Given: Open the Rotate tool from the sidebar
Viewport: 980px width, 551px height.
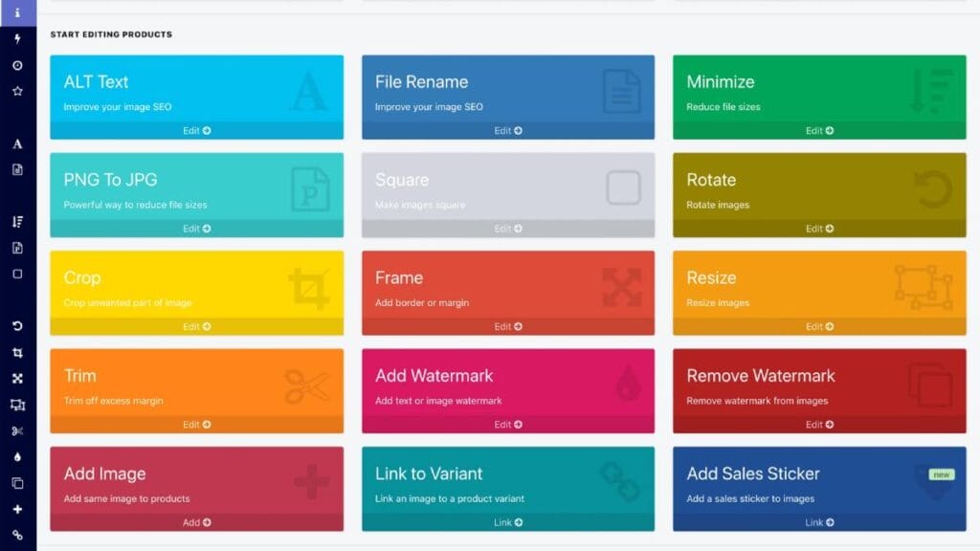Looking at the screenshot, I should (17, 326).
